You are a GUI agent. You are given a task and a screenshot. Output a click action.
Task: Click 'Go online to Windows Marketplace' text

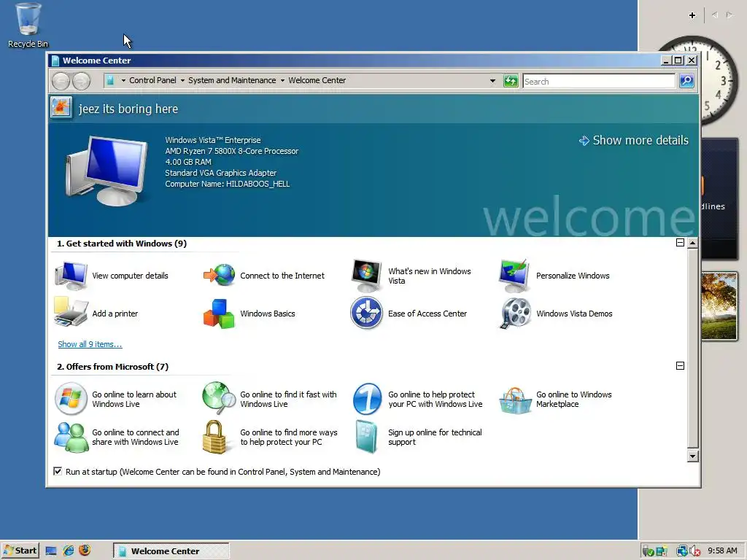tap(573, 399)
